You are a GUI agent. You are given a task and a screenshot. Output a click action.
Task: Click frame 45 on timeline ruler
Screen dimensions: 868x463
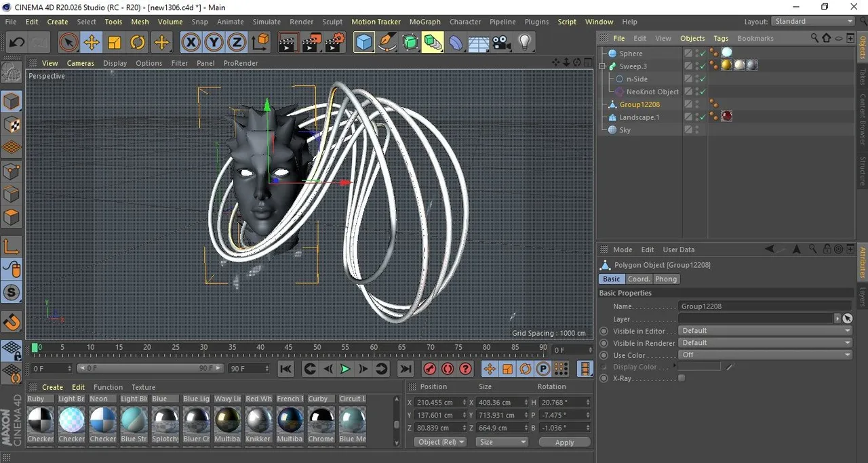(x=288, y=348)
